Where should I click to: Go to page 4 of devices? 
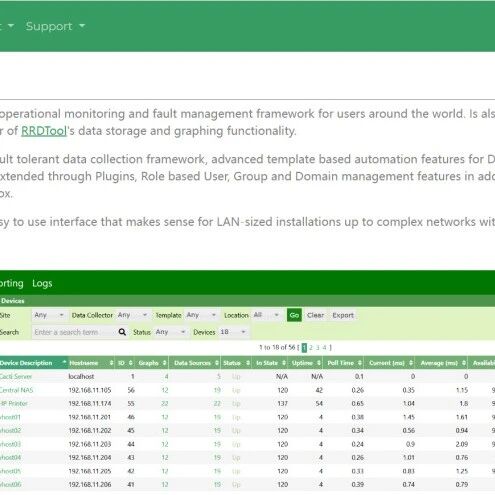[324, 348]
